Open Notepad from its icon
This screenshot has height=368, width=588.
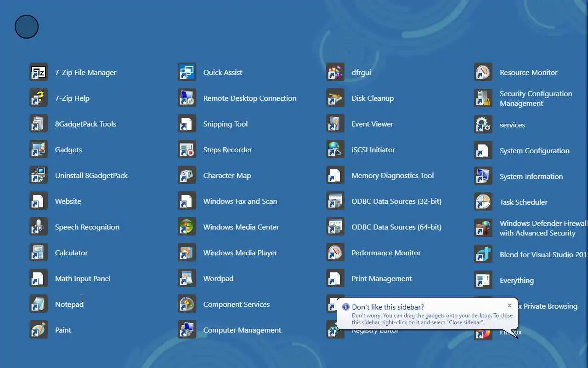point(39,304)
